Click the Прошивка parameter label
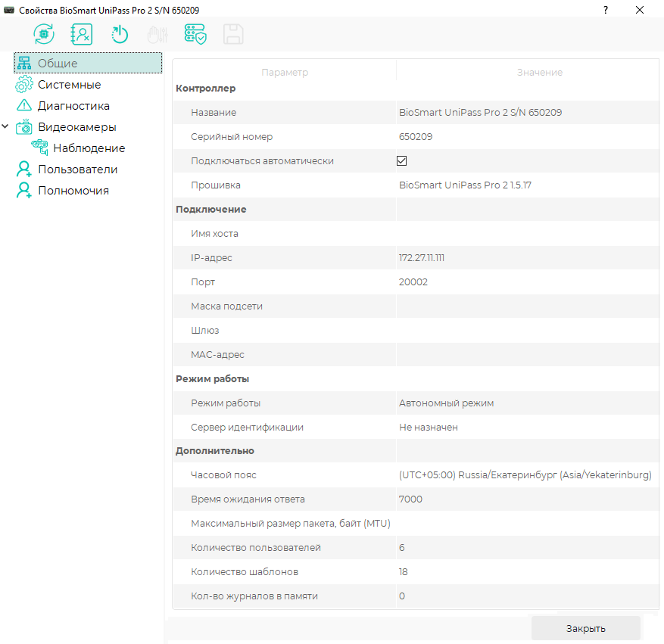The width and height of the screenshot is (664, 644). tap(216, 185)
